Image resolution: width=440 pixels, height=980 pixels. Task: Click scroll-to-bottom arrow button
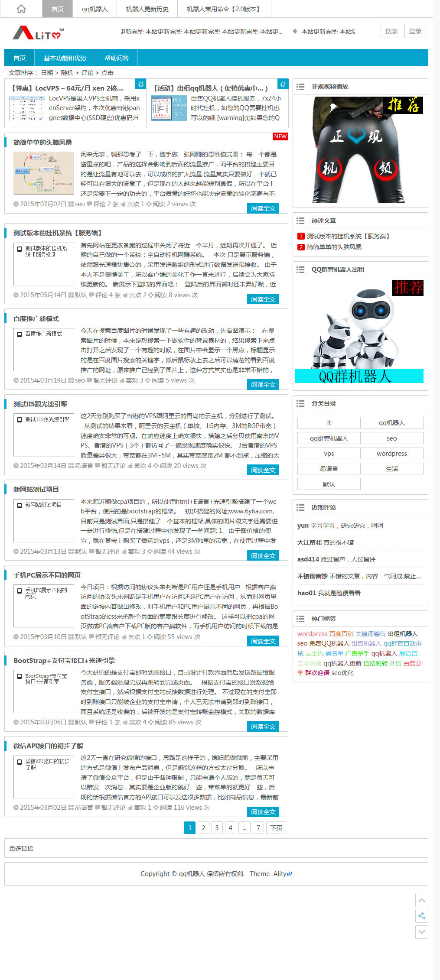click(422, 932)
